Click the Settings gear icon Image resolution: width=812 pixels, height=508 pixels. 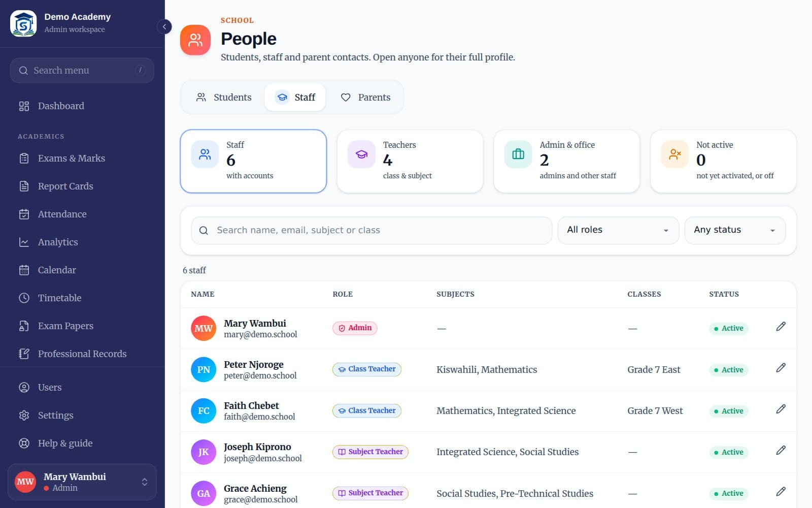24,416
